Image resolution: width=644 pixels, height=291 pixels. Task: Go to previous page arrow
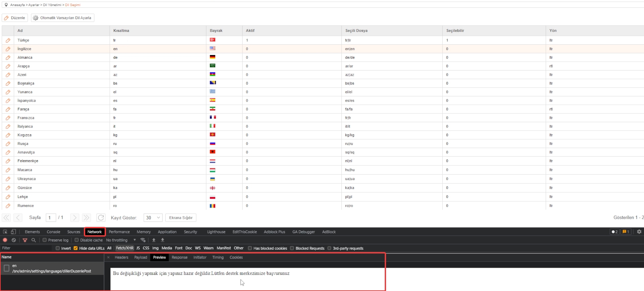[18, 217]
